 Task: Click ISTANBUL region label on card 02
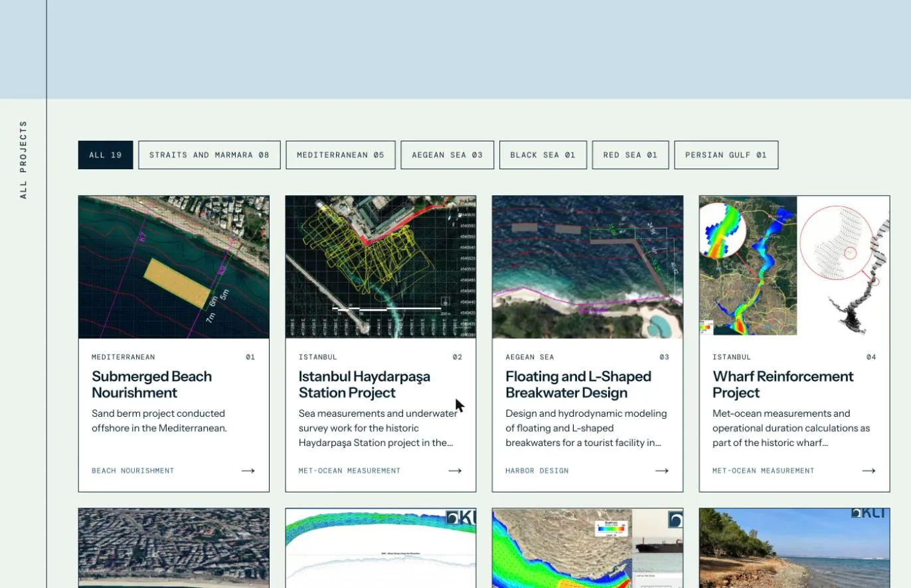[318, 357]
